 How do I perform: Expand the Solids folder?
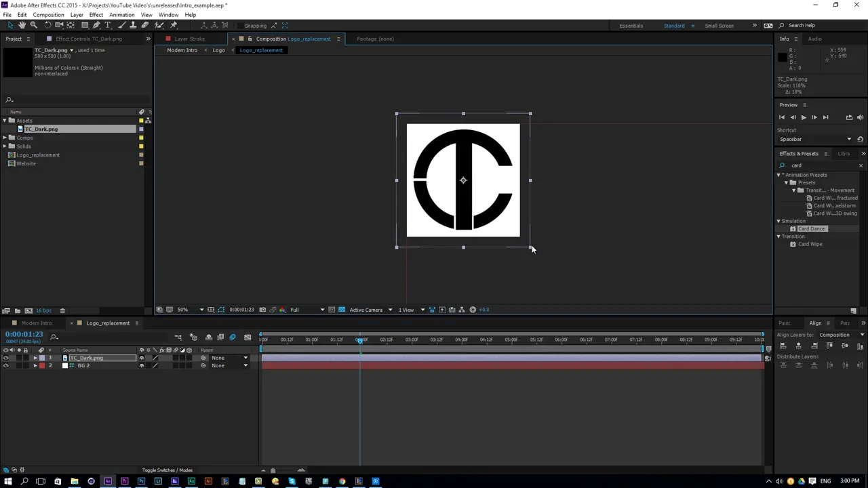[5, 146]
